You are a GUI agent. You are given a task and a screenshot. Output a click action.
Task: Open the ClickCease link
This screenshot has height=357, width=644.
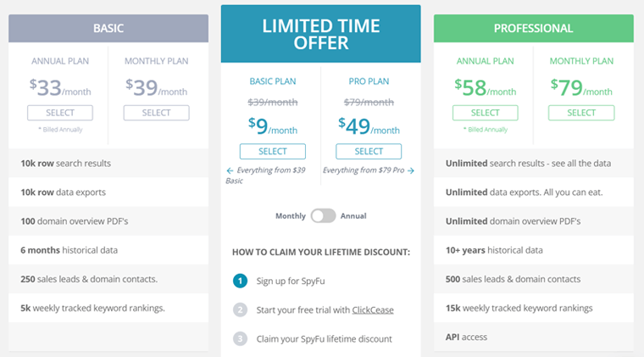click(373, 310)
